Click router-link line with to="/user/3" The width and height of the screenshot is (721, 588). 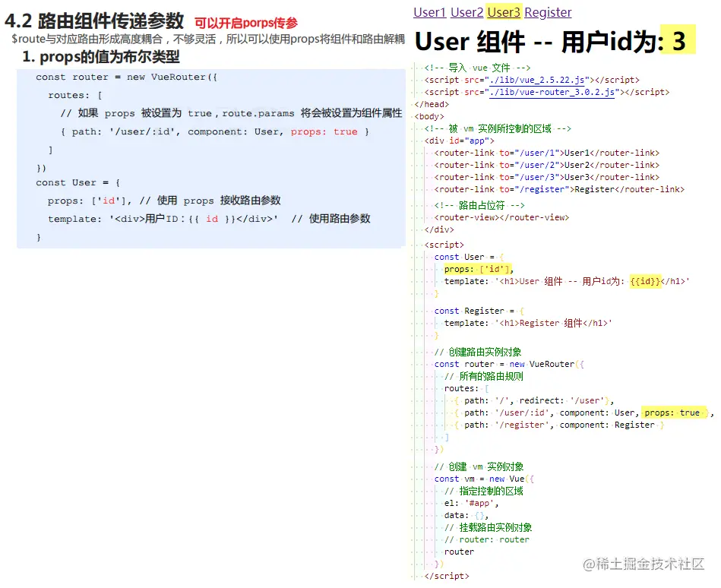pos(547,178)
